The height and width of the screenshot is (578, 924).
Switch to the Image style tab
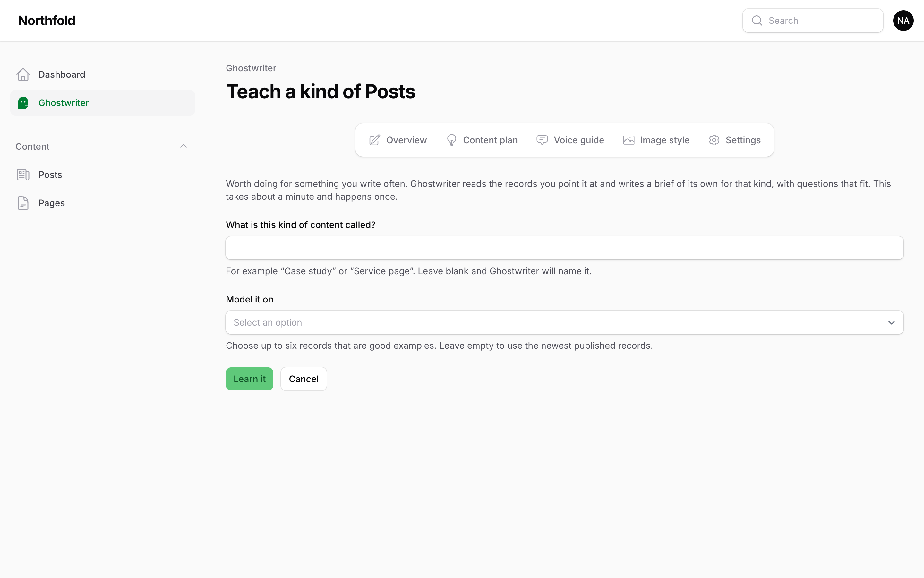click(656, 140)
